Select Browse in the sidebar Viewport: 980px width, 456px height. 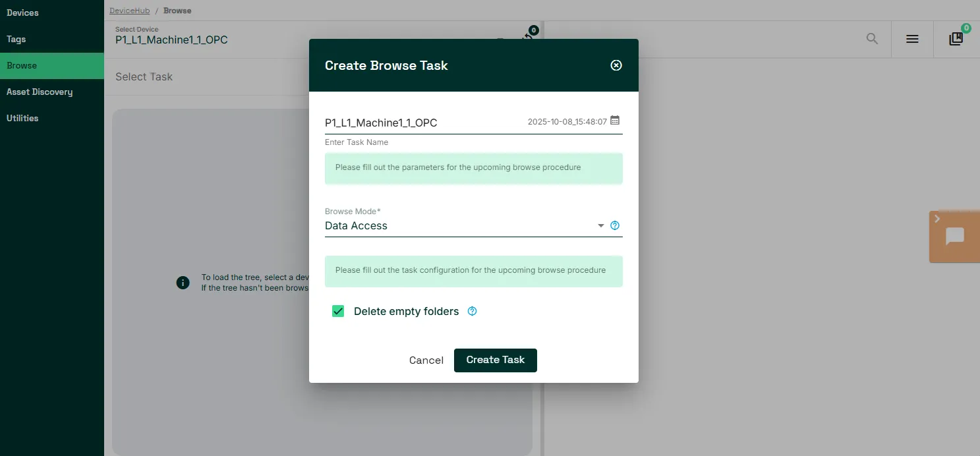[52, 65]
